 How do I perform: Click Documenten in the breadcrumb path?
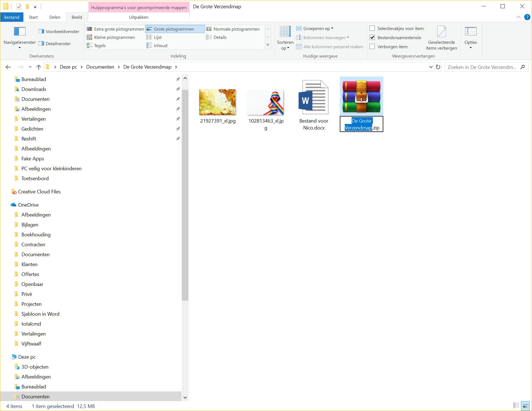click(x=100, y=67)
